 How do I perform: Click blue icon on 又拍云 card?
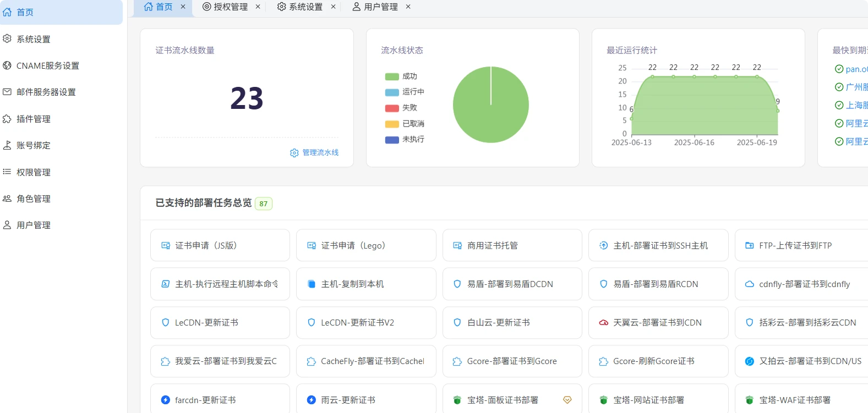[x=750, y=361]
